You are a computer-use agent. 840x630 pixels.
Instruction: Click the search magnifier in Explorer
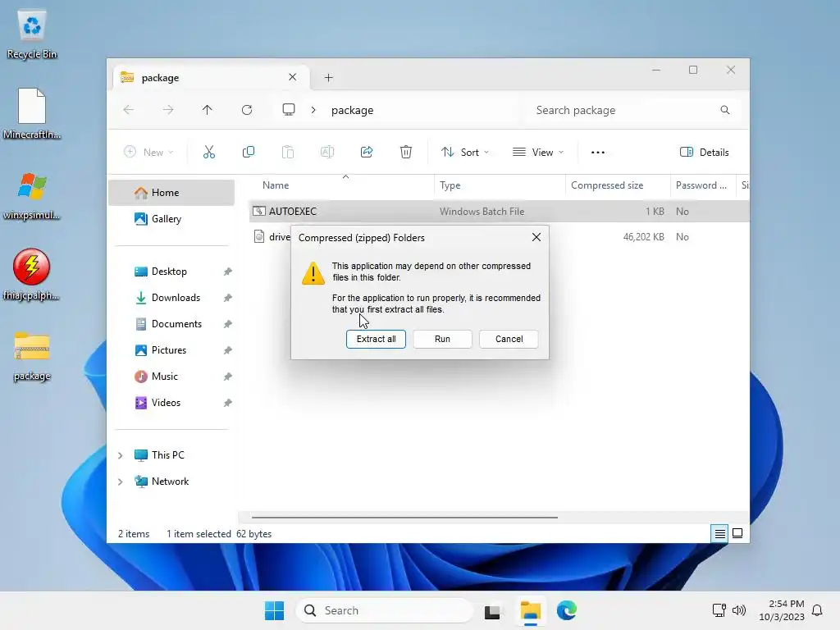pos(725,110)
